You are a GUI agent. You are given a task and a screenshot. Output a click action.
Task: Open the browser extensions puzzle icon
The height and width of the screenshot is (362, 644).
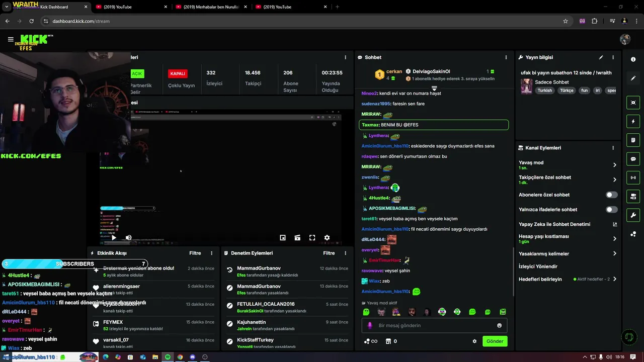click(x=595, y=21)
